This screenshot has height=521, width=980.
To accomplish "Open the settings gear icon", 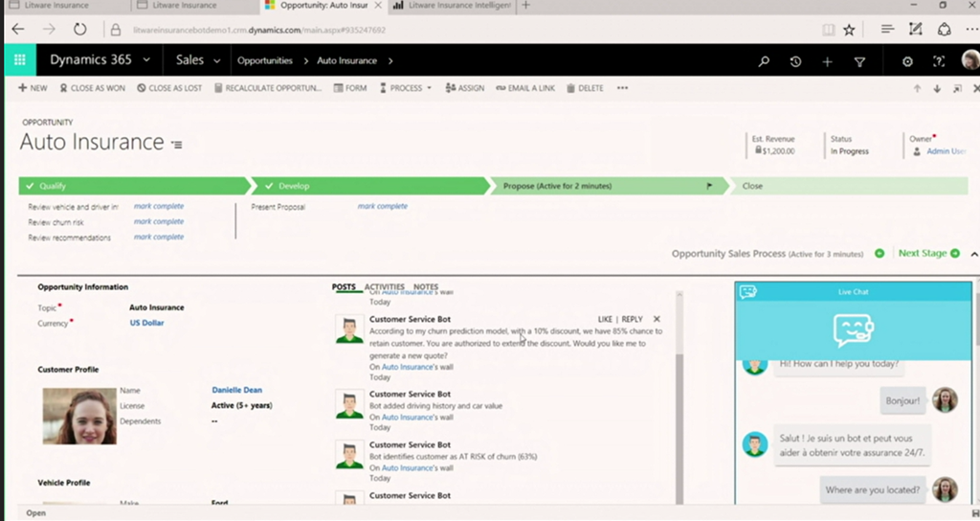I will pyautogui.click(x=907, y=61).
